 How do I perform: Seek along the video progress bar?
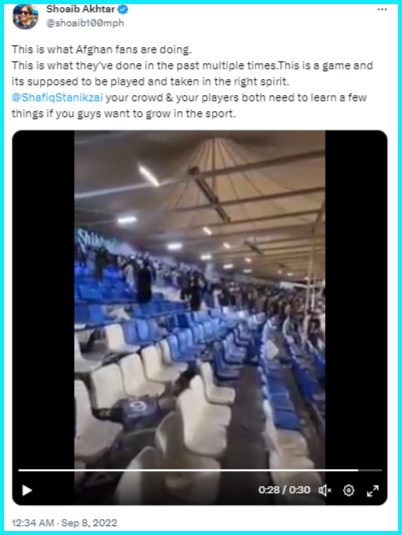200,470
